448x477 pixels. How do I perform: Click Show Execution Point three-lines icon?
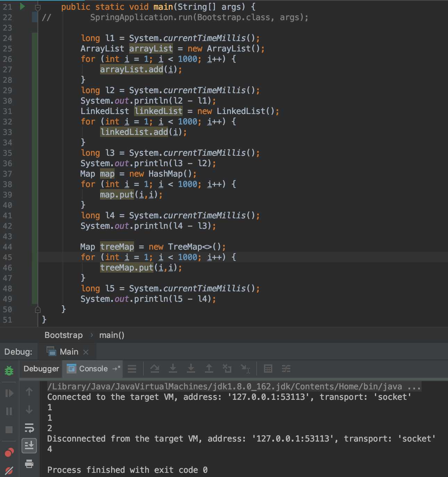coord(132,369)
